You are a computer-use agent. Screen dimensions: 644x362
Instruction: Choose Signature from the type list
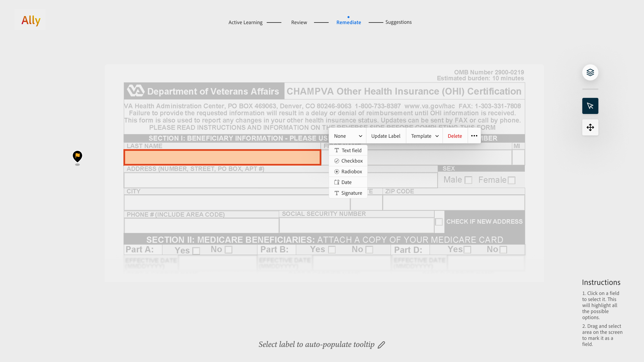coord(348,193)
